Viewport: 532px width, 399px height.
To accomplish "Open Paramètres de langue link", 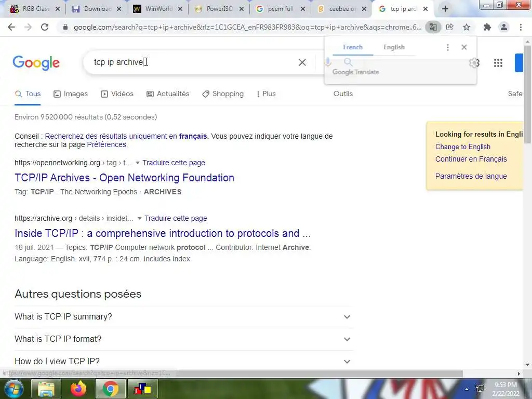I will click(x=471, y=176).
